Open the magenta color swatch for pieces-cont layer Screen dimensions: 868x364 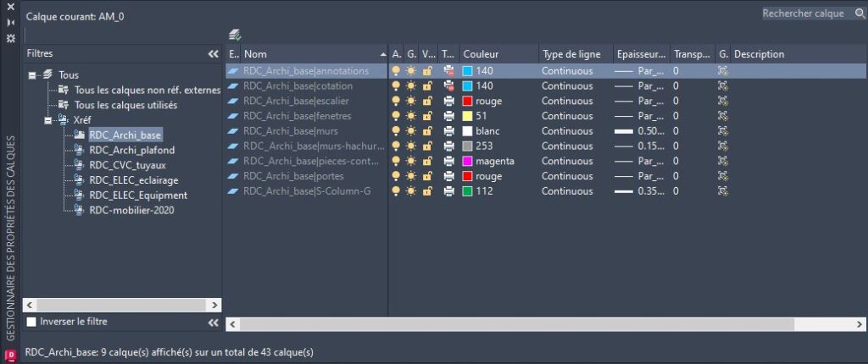click(467, 162)
